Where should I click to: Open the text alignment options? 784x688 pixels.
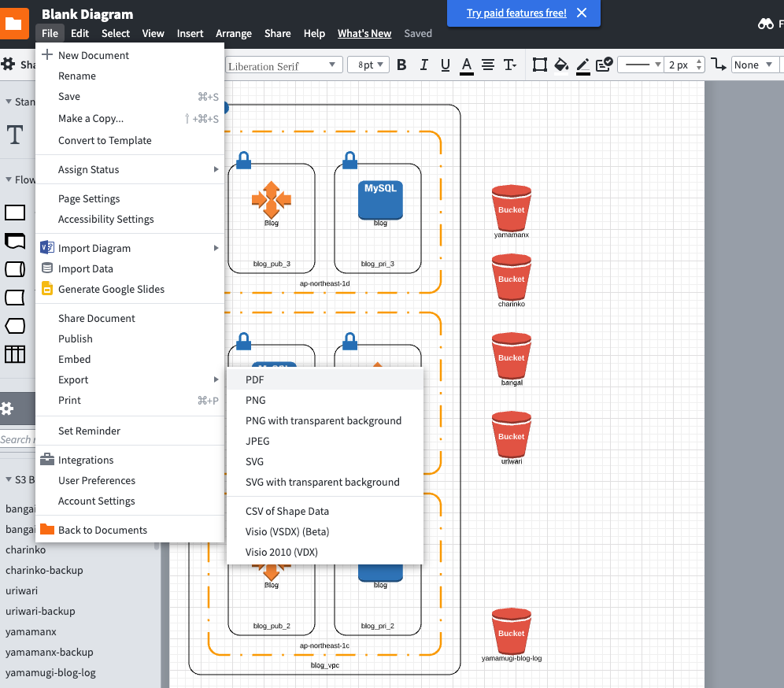pos(488,65)
